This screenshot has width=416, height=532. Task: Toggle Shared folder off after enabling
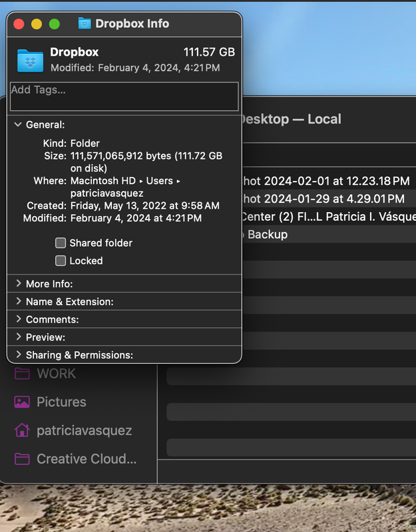[x=60, y=243]
